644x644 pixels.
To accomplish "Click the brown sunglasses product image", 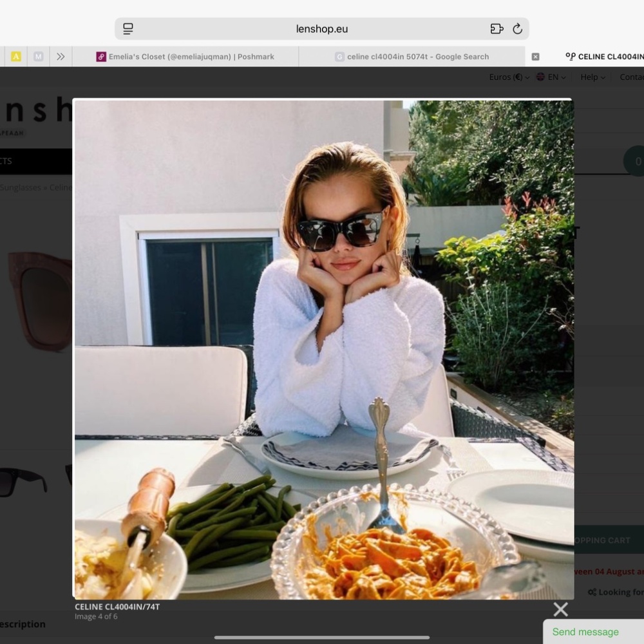I will pos(40,302).
